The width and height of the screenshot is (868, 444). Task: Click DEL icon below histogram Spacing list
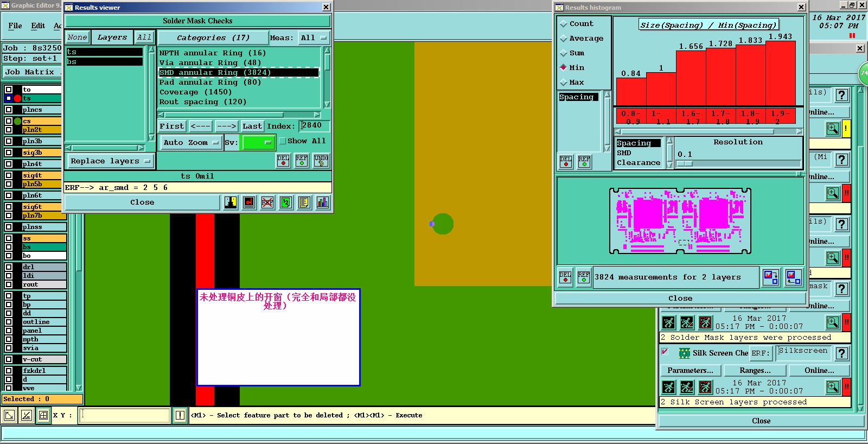pos(566,162)
